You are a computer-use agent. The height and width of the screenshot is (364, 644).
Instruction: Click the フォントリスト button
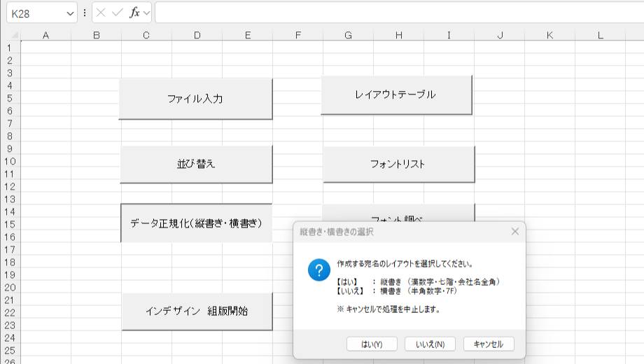pyautogui.click(x=398, y=164)
